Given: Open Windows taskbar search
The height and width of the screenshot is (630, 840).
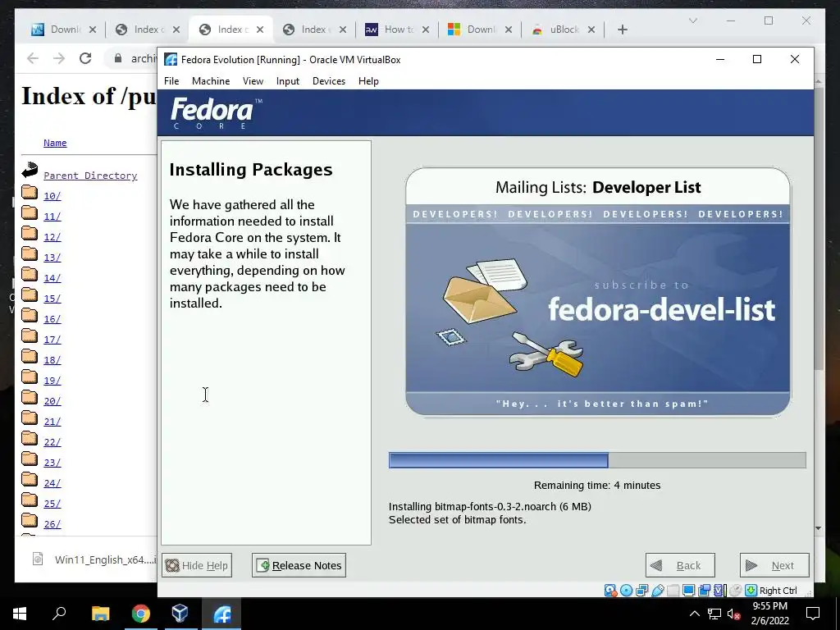Looking at the screenshot, I should tap(59, 613).
